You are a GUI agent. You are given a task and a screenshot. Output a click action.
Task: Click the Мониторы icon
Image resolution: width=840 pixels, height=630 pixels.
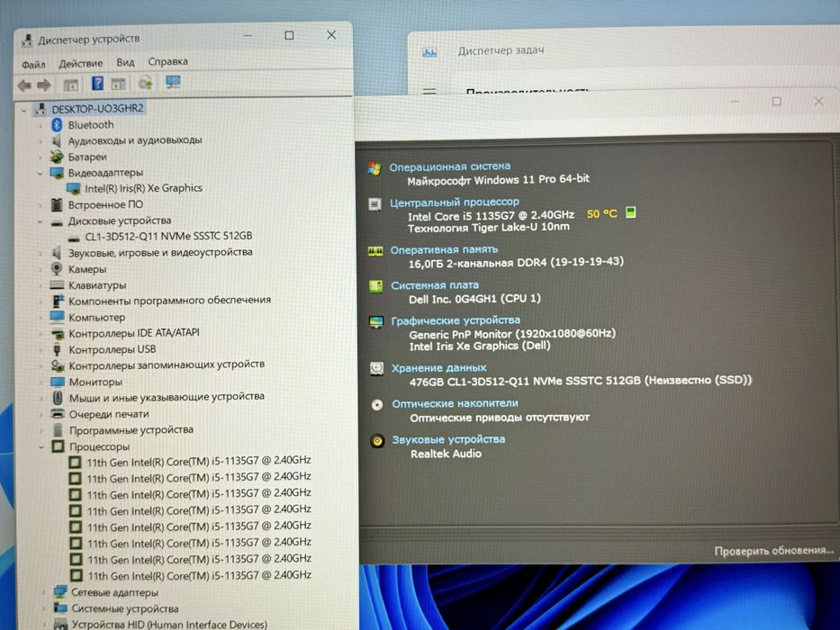click(58, 382)
